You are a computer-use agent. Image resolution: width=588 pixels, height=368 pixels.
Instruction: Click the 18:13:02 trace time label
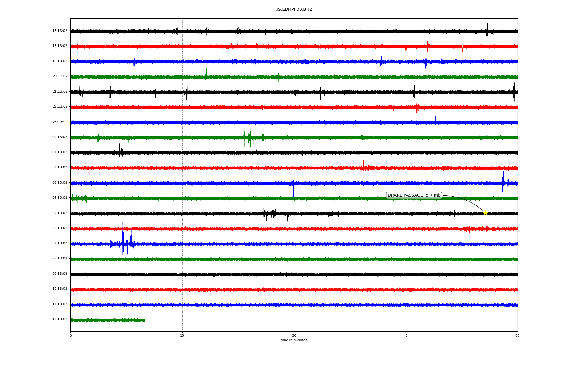(x=60, y=46)
